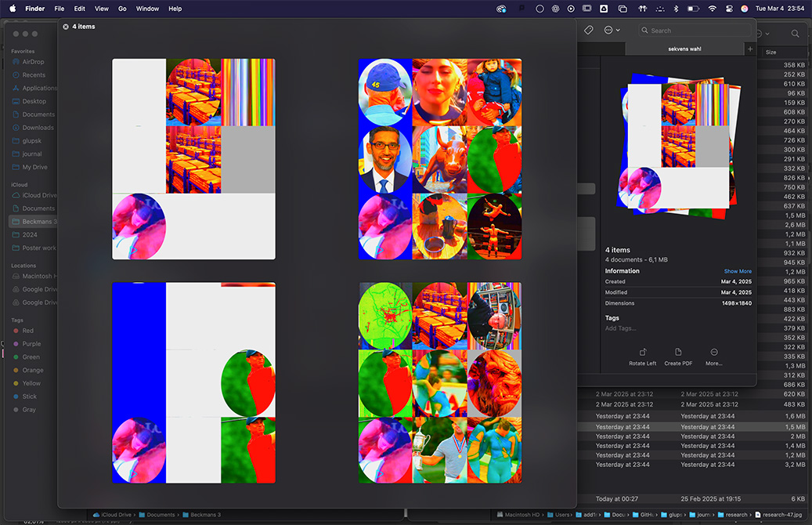The width and height of the screenshot is (812, 525).
Task: Select the top-right portrait grid thumbnail
Action: [x=439, y=159]
